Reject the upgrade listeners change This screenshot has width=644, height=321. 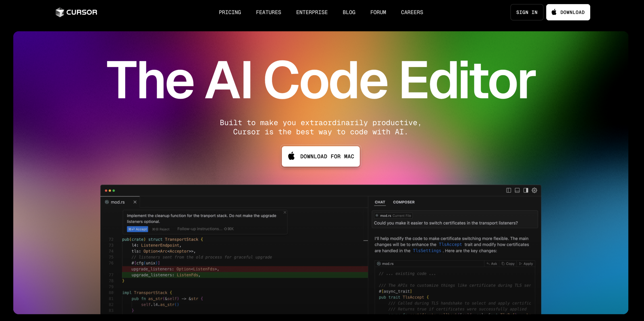161,229
